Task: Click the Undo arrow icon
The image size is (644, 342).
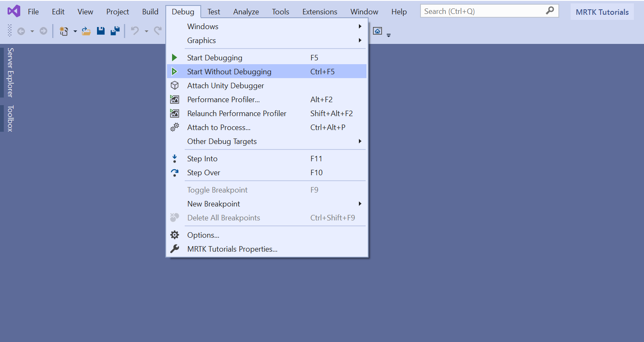Action: click(135, 31)
